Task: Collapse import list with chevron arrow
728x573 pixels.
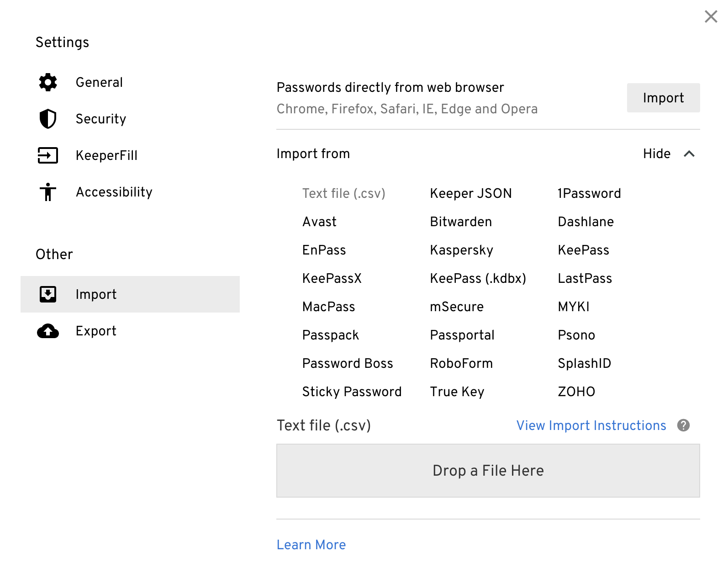Action: (x=689, y=154)
